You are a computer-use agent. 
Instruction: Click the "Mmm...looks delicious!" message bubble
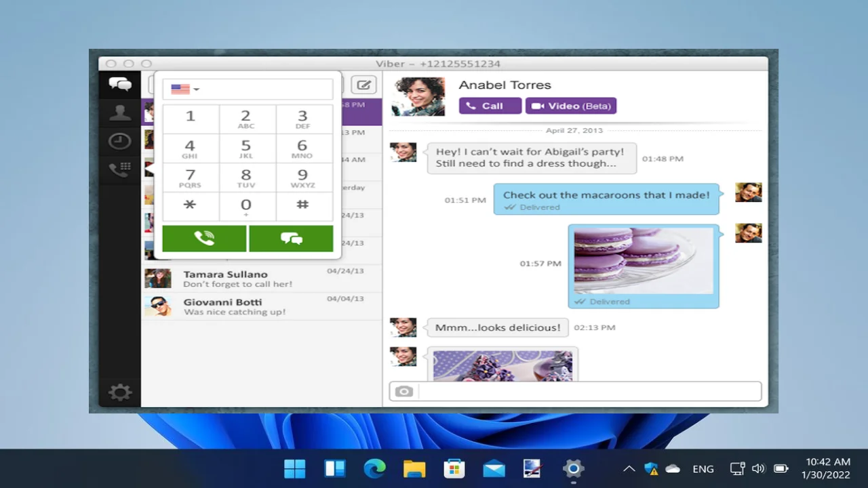click(x=498, y=327)
